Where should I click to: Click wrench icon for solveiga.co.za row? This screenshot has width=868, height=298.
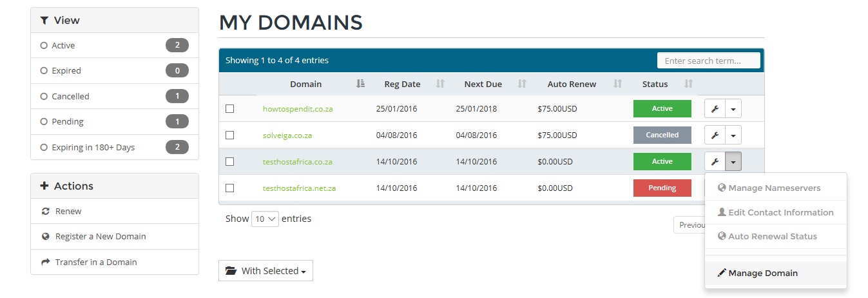pos(715,135)
